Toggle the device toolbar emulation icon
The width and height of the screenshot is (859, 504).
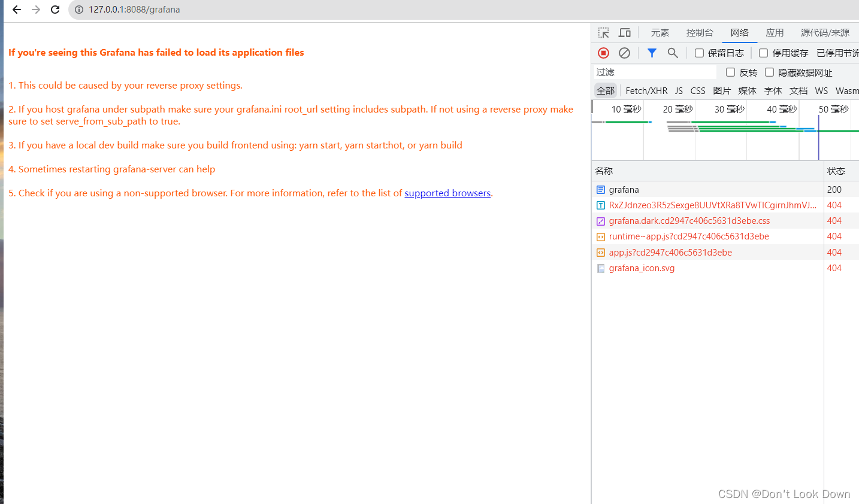pos(625,32)
